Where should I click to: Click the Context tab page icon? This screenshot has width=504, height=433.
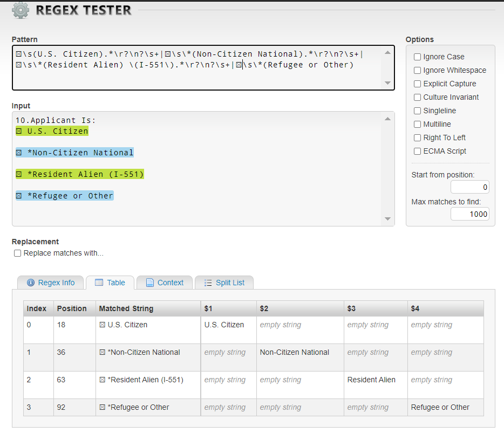tap(150, 283)
